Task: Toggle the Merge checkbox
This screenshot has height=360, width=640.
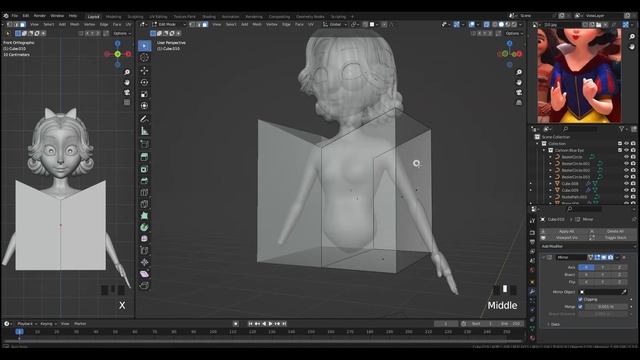Action: [580, 307]
